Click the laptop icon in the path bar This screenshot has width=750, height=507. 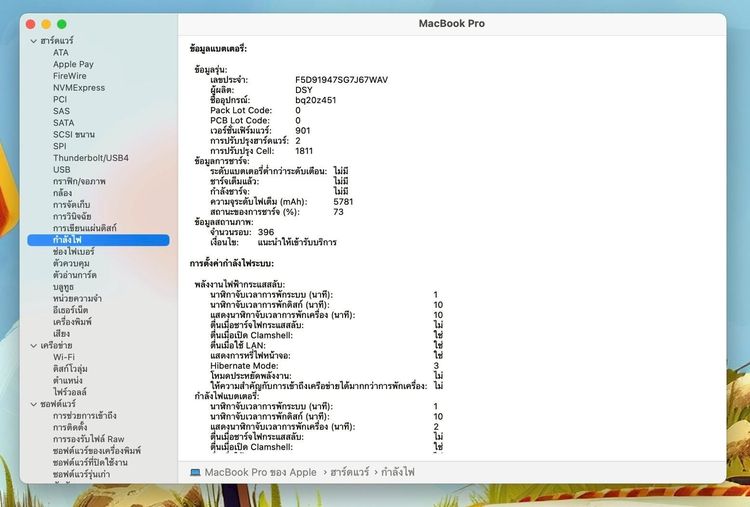[x=195, y=473]
